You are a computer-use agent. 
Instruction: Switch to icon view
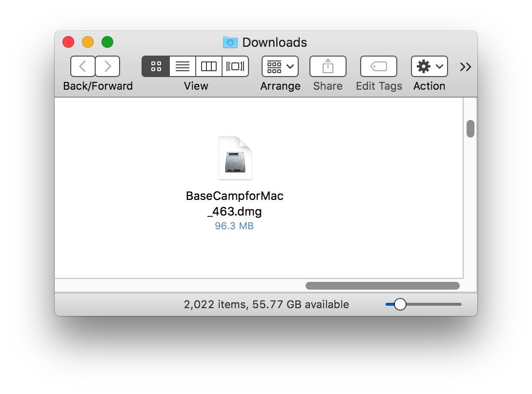(x=156, y=66)
